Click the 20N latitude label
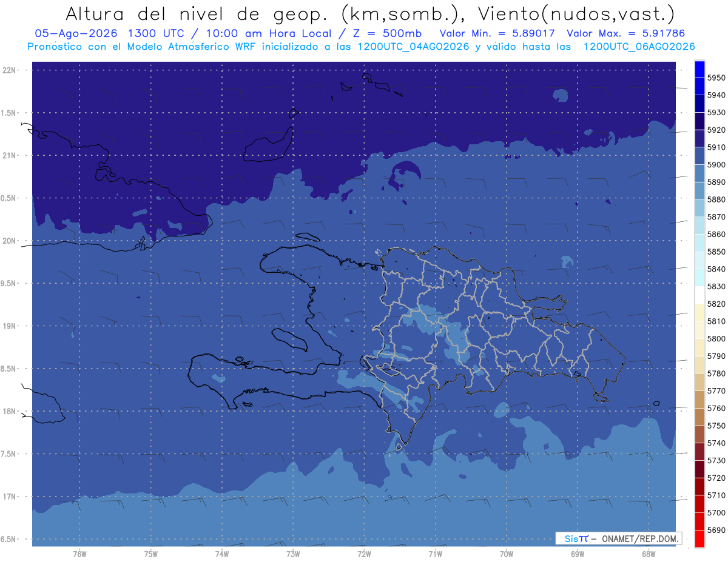This screenshot has height=562, width=728. coord(10,241)
